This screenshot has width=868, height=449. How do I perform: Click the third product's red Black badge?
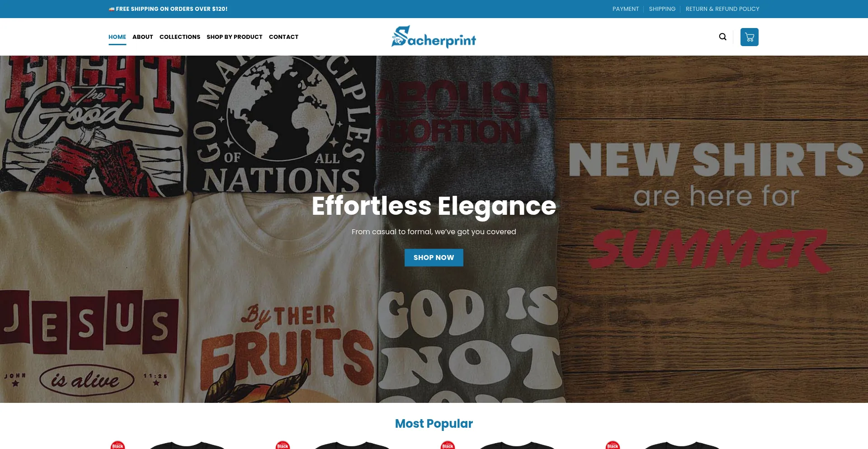click(448, 445)
